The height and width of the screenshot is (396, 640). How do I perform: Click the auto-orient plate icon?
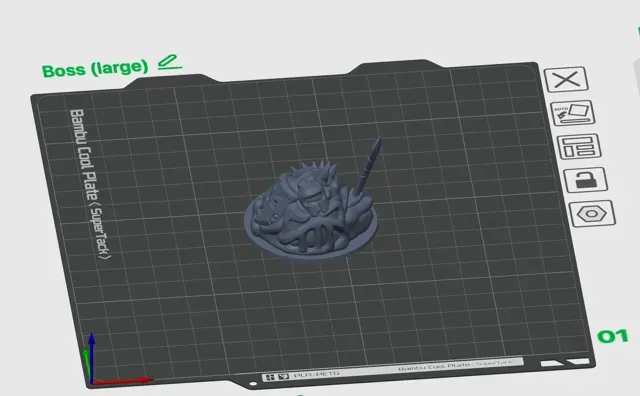(x=573, y=113)
